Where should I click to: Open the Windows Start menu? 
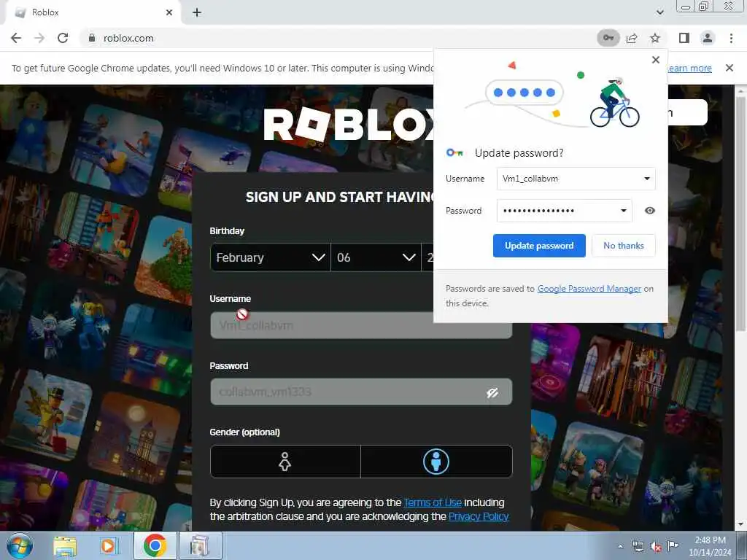click(19, 545)
